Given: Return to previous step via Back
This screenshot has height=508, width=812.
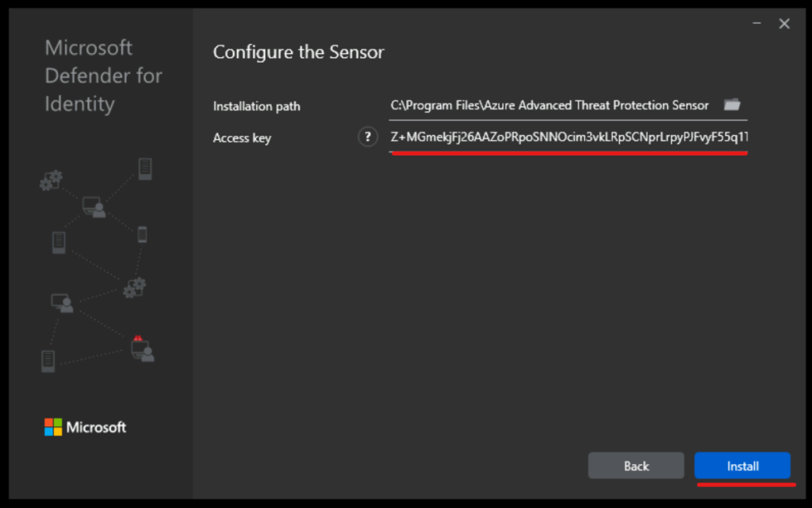Looking at the screenshot, I should 636,465.
